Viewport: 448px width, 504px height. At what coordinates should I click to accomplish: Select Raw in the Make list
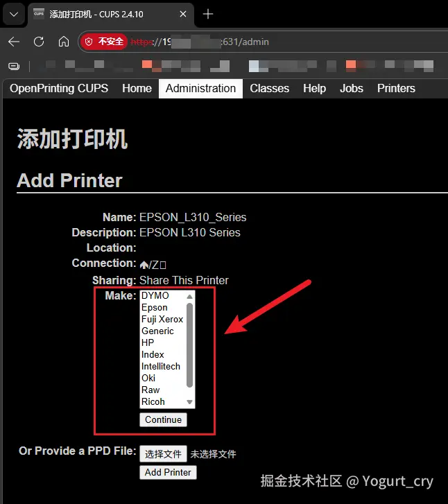164,390
